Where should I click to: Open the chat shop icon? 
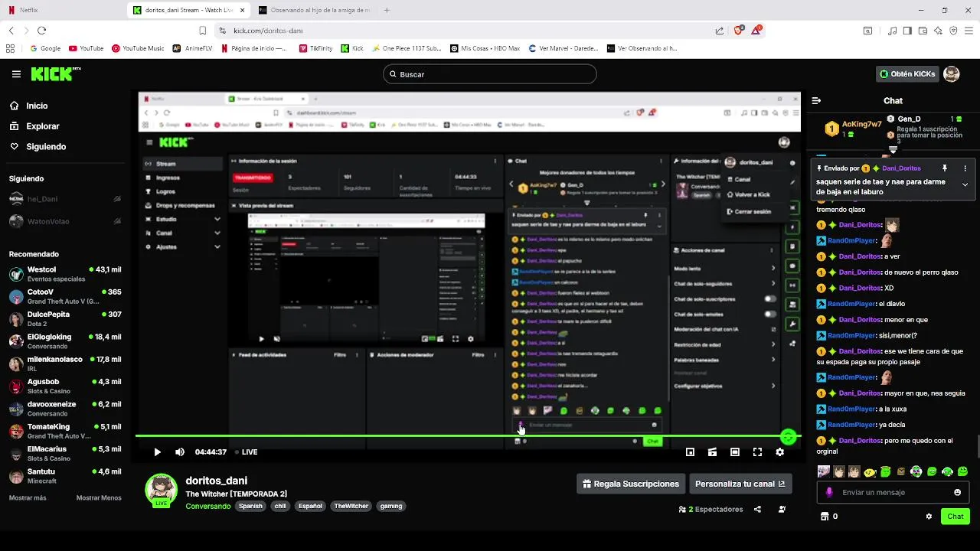825,517
